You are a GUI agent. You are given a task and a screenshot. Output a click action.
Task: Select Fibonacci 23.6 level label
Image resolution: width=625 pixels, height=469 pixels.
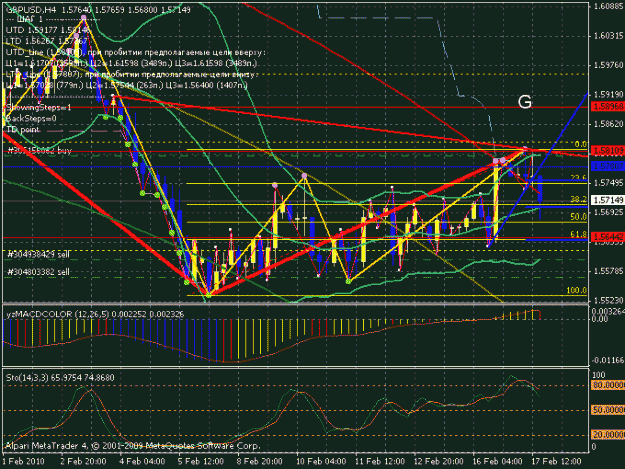(578, 178)
